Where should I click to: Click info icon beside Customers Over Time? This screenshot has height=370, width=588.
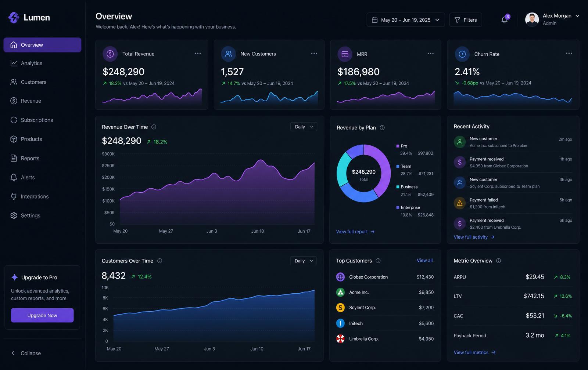pyautogui.click(x=159, y=261)
